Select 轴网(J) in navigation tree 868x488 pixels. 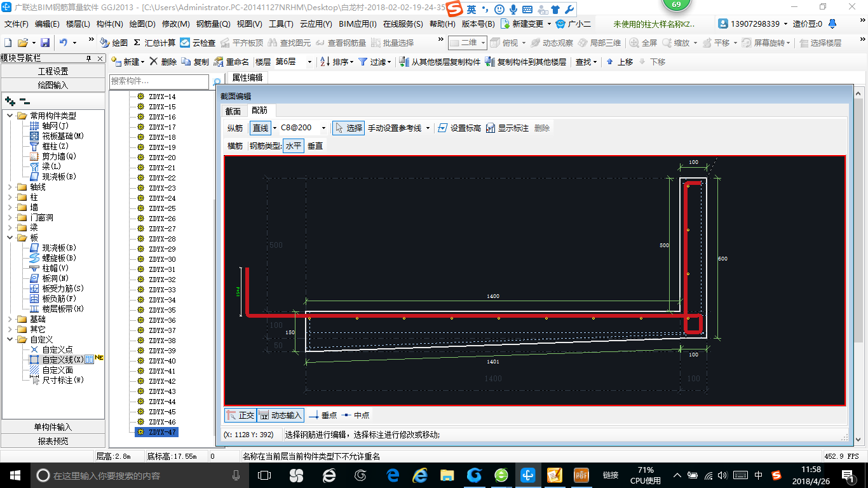coord(50,126)
